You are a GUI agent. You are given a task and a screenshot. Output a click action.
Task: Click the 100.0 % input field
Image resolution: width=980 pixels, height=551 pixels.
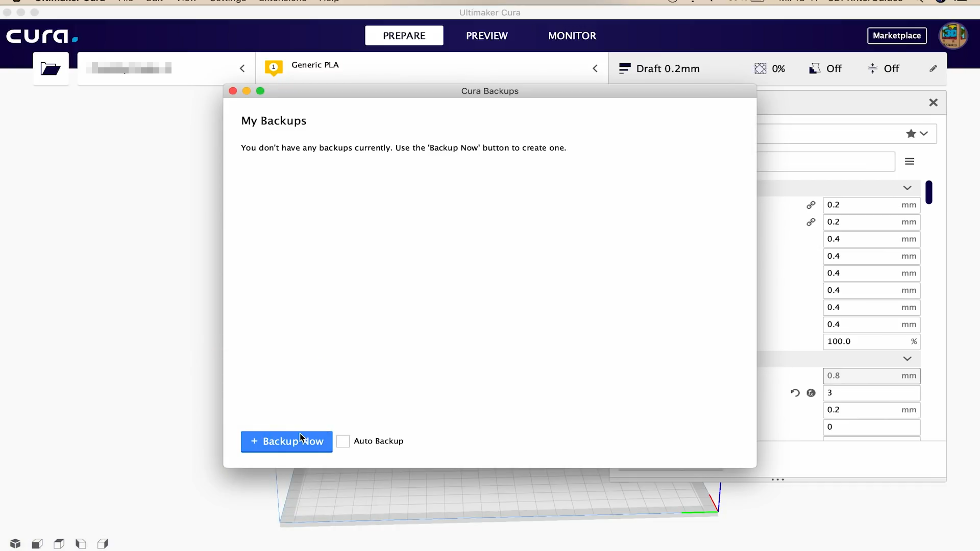[x=871, y=342]
